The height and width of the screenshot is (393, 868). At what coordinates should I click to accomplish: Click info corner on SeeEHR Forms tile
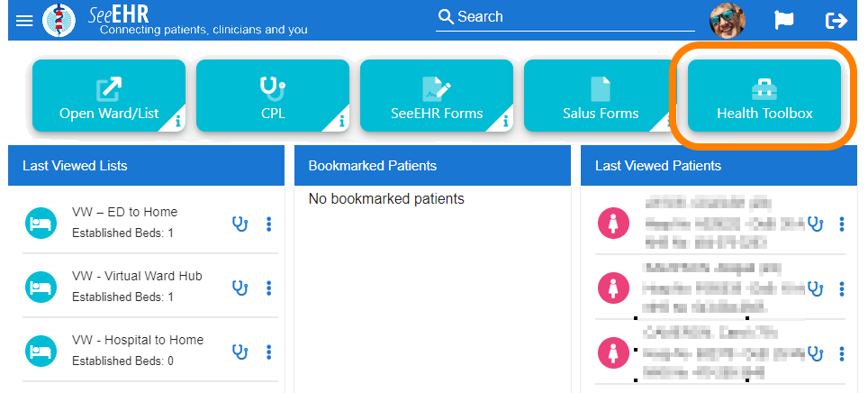point(505,120)
